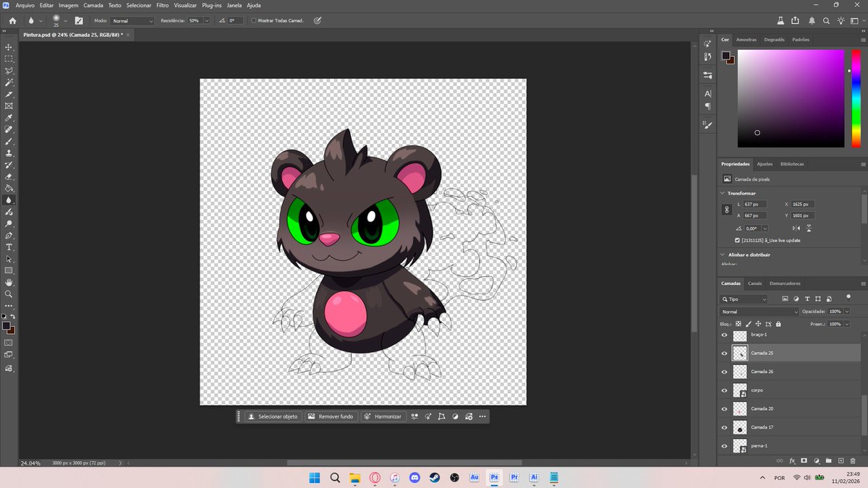868x488 pixels.
Task: Click the Remover fundo button
Action: click(331, 416)
